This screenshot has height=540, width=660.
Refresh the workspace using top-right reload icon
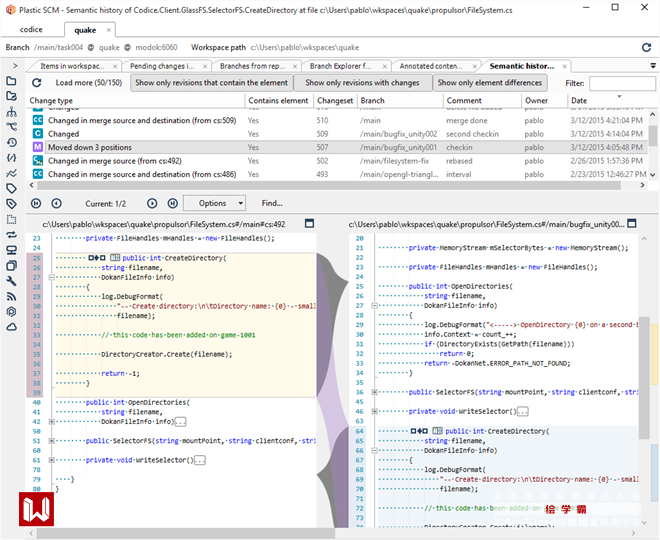(x=647, y=48)
